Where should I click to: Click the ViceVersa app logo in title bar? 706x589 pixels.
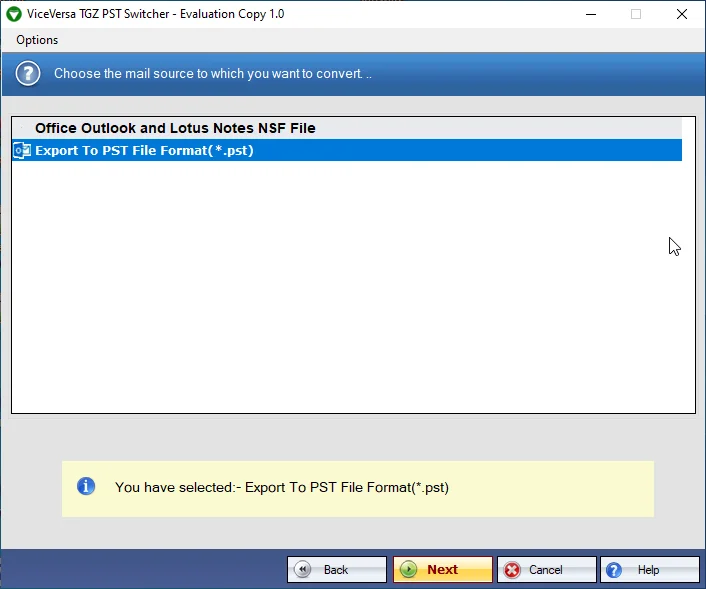(x=14, y=14)
